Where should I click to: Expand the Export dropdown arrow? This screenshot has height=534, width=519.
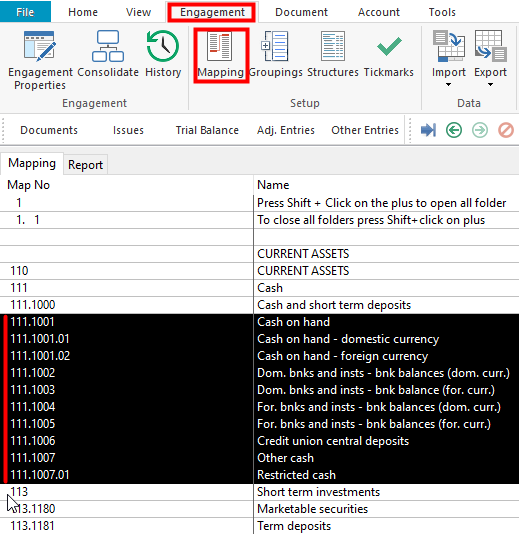tap(490, 84)
